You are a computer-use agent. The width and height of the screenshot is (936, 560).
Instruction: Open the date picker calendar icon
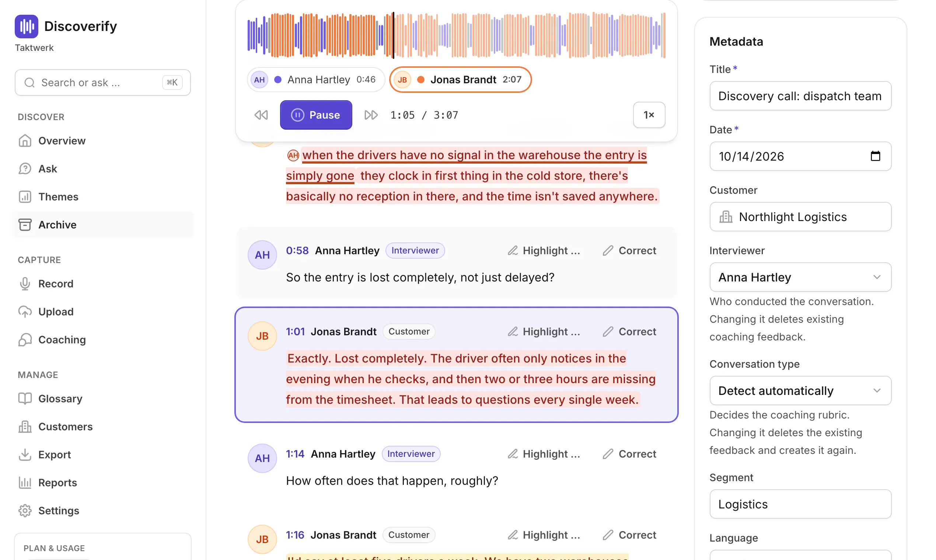pos(875,156)
